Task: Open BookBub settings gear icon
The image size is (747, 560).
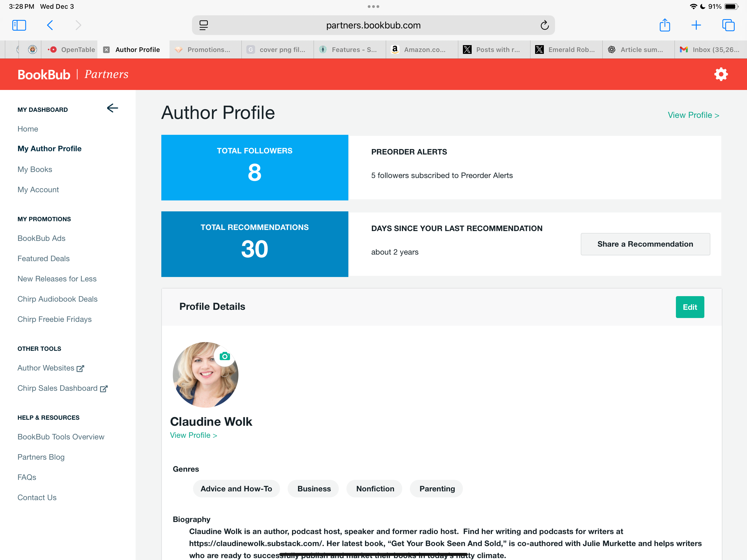Action: 721,74
